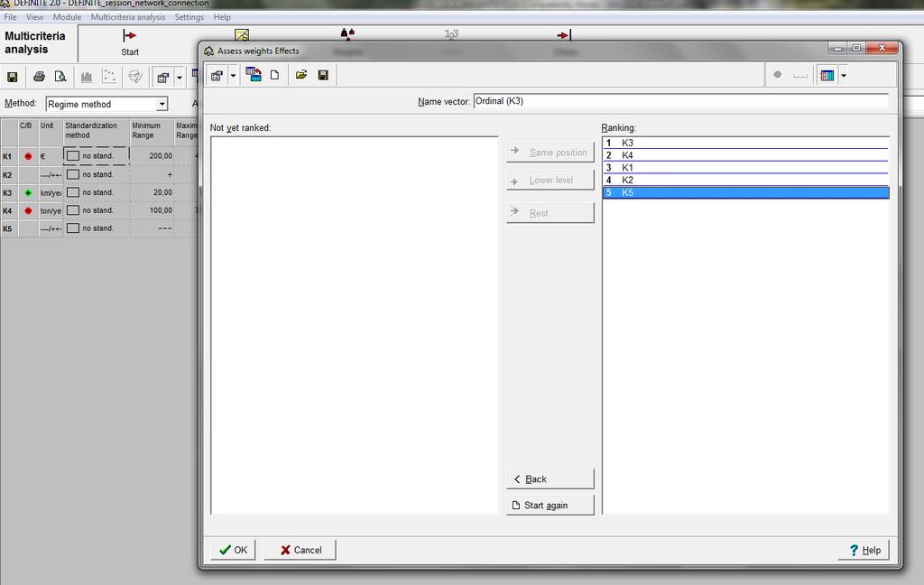Click the Standardization method column header
924x585 pixels.
pyautogui.click(x=96, y=130)
